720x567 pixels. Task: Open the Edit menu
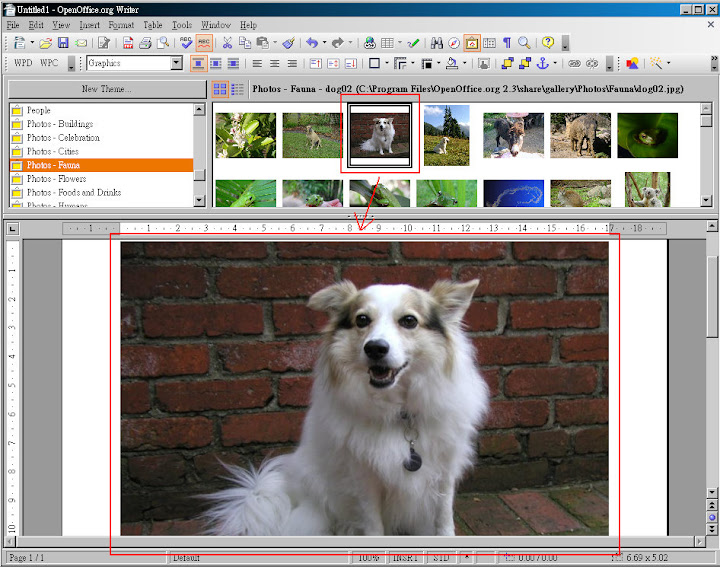click(x=36, y=25)
